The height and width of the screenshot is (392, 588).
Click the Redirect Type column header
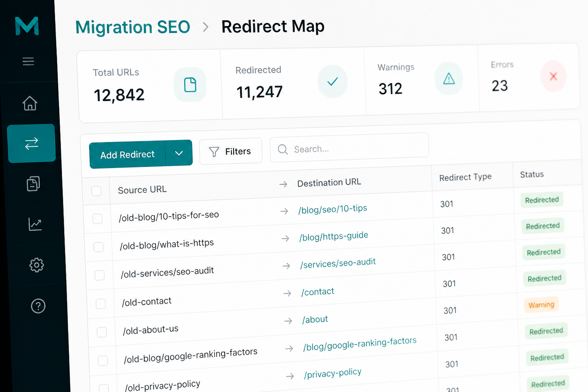pos(465,177)
